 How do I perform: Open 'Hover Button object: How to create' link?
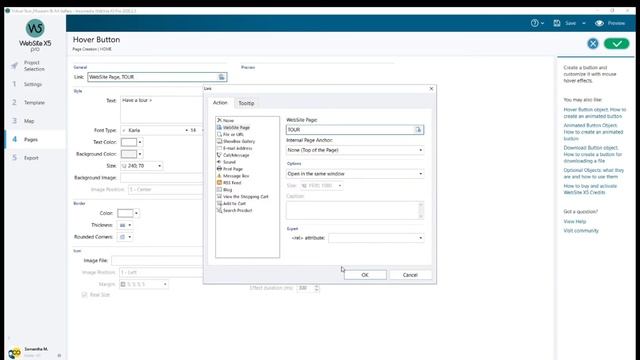click(595, 113)
